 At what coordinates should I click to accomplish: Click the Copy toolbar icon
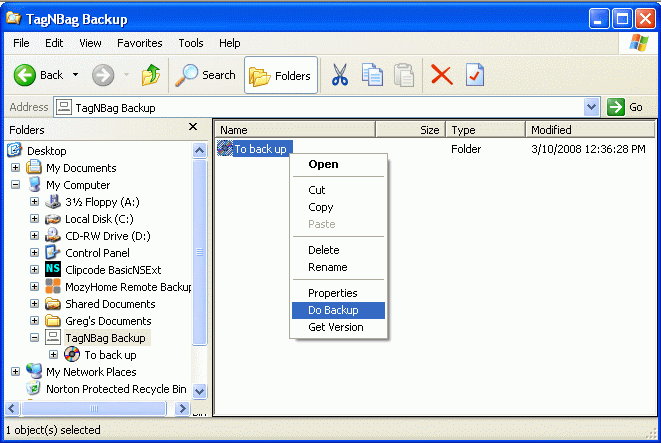(x=372, y=75)
